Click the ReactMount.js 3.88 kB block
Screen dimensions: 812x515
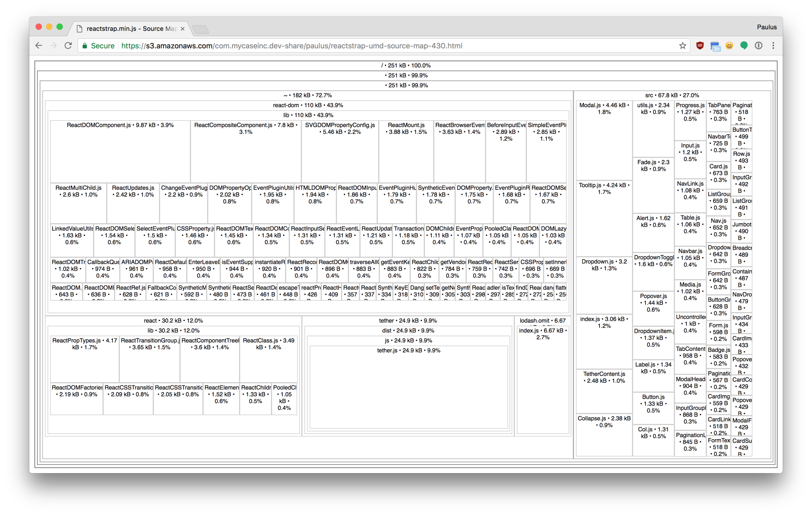[406, 152]
